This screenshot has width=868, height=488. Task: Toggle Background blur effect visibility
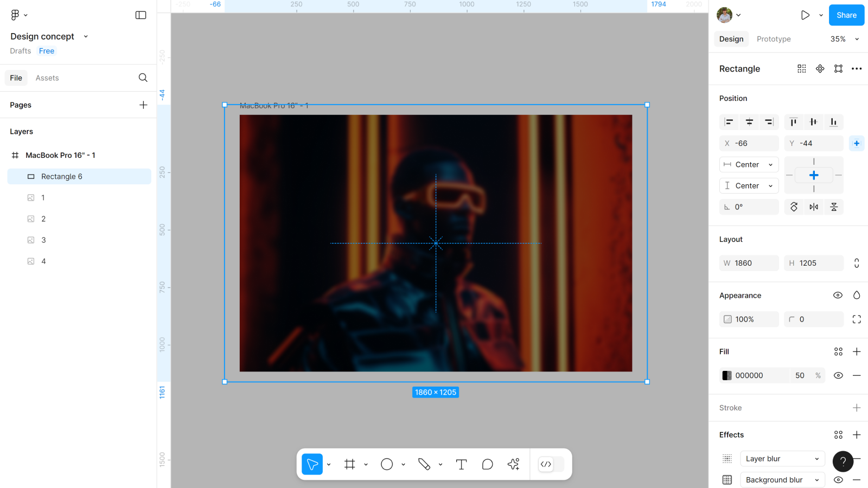838,480
